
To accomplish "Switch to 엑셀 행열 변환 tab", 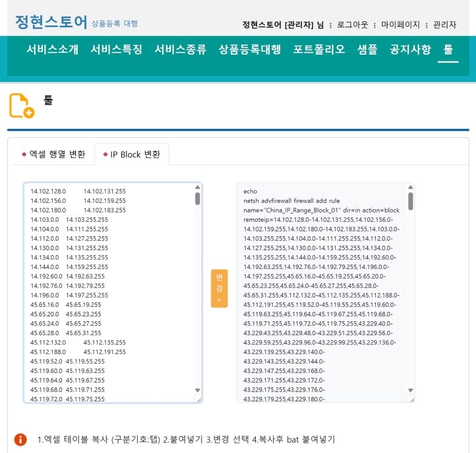I will coord(53,154).
